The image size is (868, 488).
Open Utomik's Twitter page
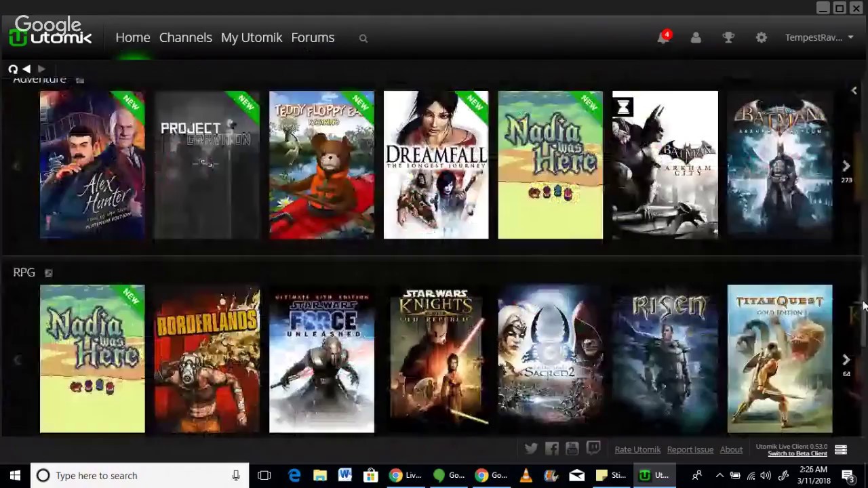(x=531, y=449)
